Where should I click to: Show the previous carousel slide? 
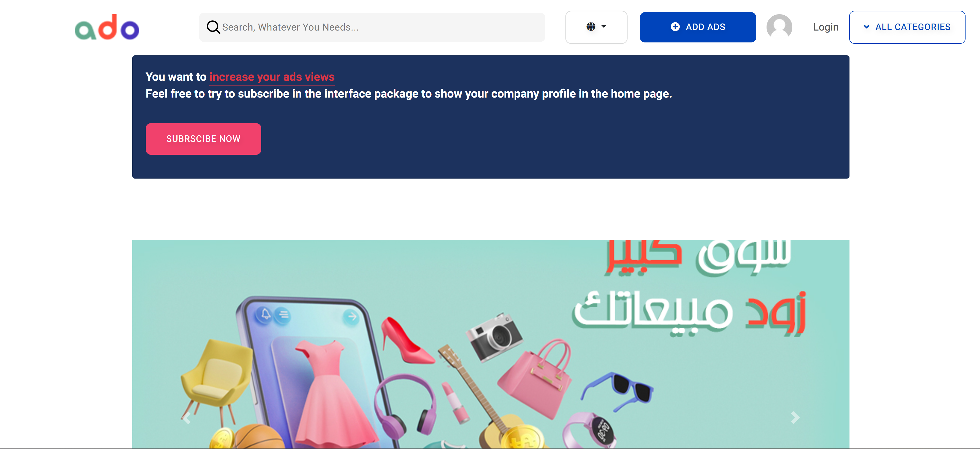[186, 418]
